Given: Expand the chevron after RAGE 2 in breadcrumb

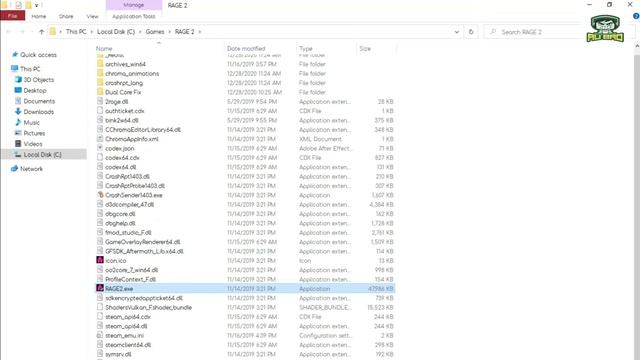Looking at the screenshot, I should tap(200, 32).
